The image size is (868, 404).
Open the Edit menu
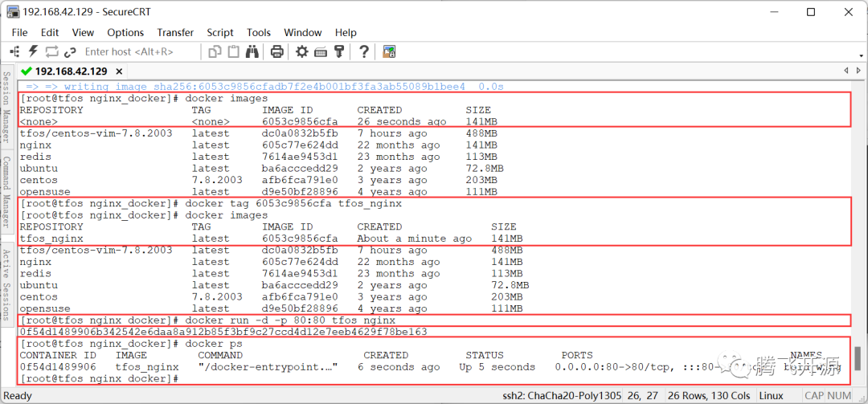click(50, 33)
